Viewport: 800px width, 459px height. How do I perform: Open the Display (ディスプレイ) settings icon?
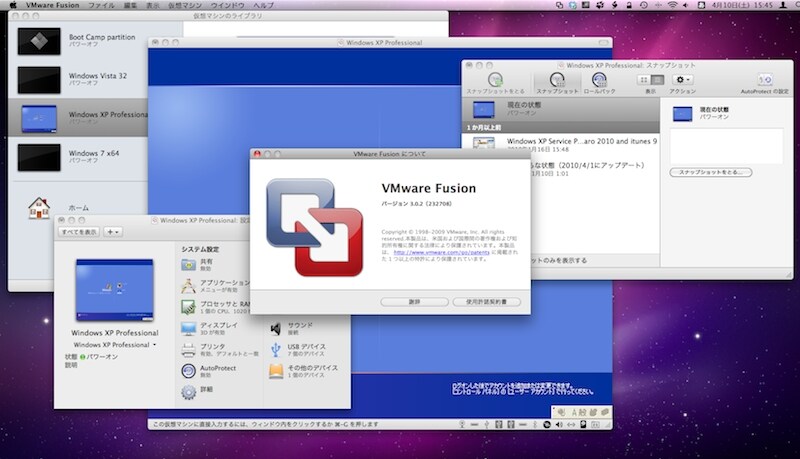pos(188,328)
